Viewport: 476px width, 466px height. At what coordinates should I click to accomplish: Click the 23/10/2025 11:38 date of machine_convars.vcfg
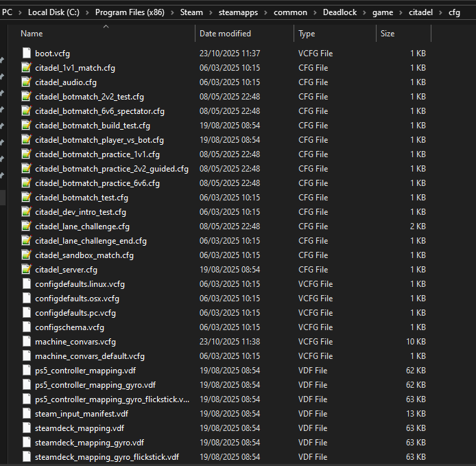(230, 342)
